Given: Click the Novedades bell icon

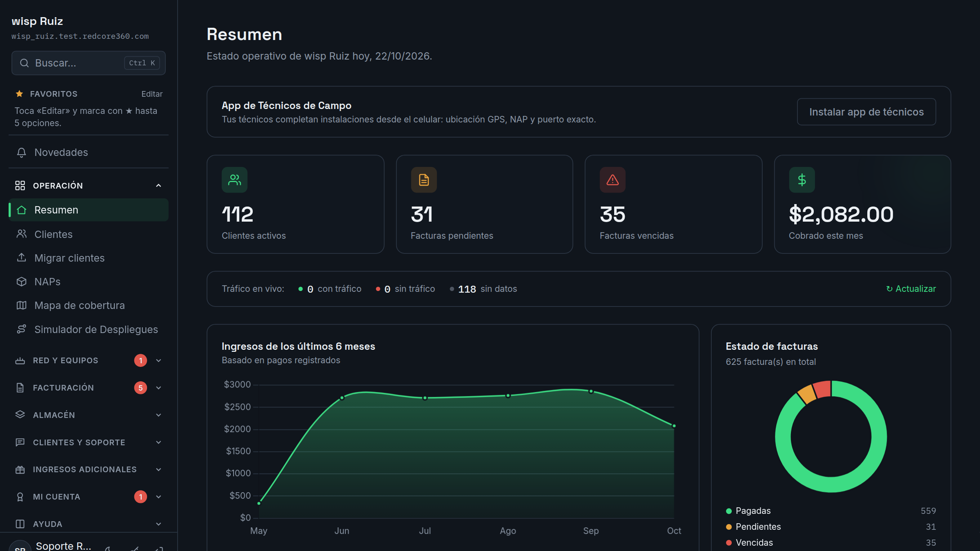Looking at the screenshot, I should [x=21, y=152].
